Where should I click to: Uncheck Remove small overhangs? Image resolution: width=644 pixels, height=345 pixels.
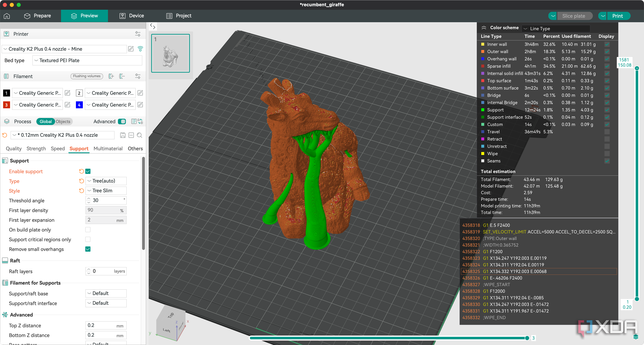click(88, 249)
